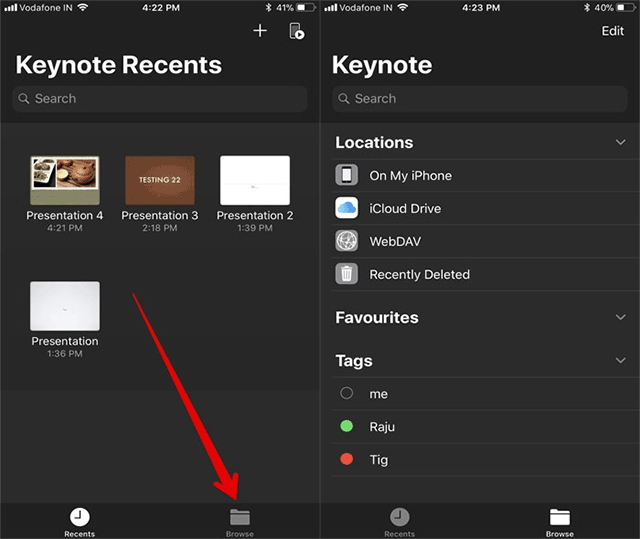Tap the 4:23 PM clock in status bar
640x539 pixels.
tap(481, 8)
